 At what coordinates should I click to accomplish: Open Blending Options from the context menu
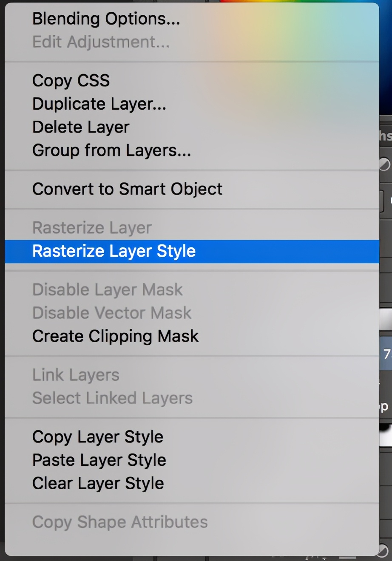click(x=106, y=19)
